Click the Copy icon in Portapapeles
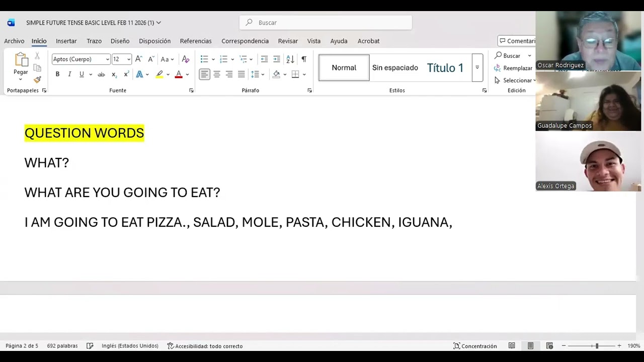The height and width of the screenshot is (362, 644). tap(37, 68)
